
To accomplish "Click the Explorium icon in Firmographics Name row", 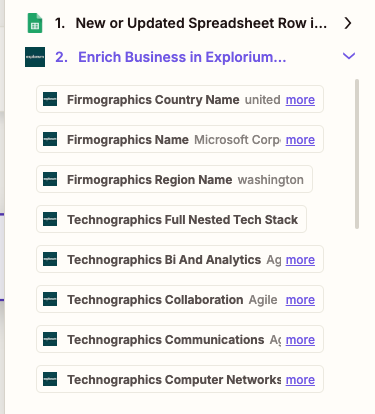I will point(50,139).
